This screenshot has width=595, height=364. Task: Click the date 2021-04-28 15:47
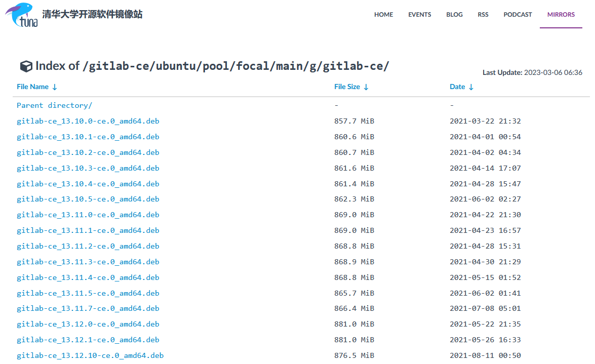(485, 184)
